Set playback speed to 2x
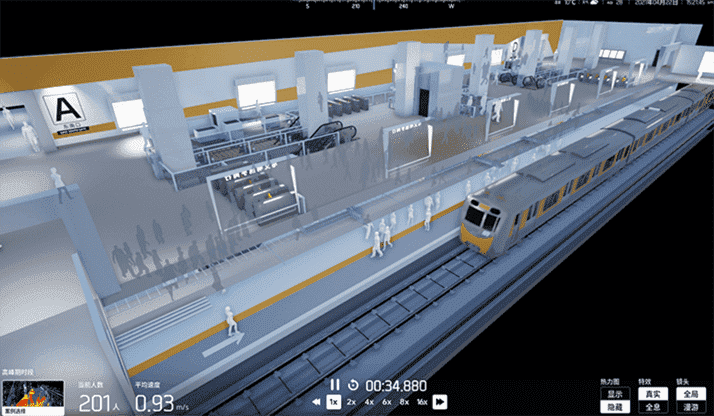Viewport: 714px width, 416px height. point(351,402)
